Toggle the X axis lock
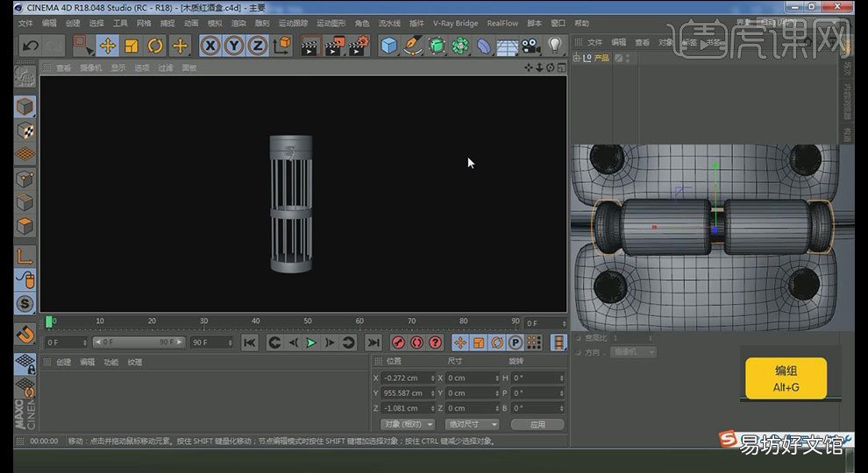 point(210,46)
